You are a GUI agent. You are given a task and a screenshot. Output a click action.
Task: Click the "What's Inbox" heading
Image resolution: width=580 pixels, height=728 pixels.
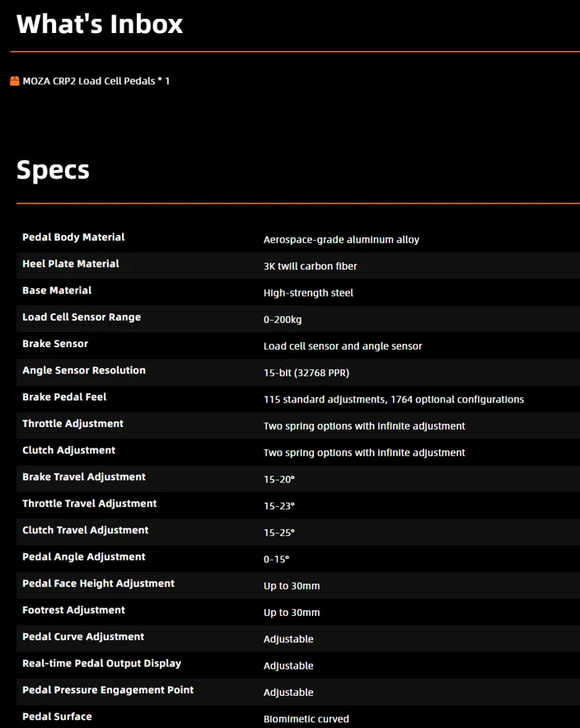[x=100, y=24]
